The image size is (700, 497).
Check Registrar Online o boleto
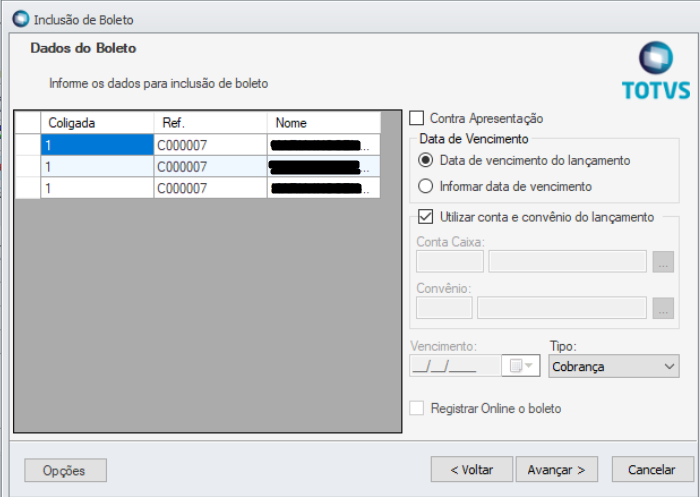[417, 408]
